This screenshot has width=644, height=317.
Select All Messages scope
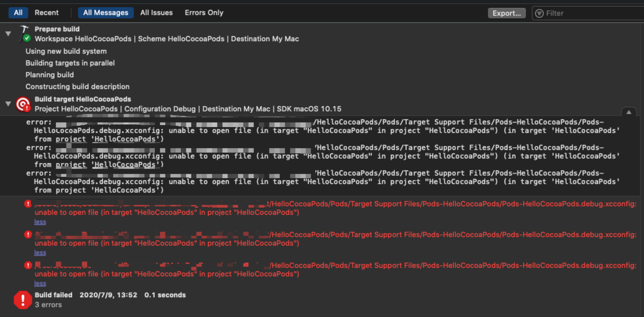coord(106,13)
